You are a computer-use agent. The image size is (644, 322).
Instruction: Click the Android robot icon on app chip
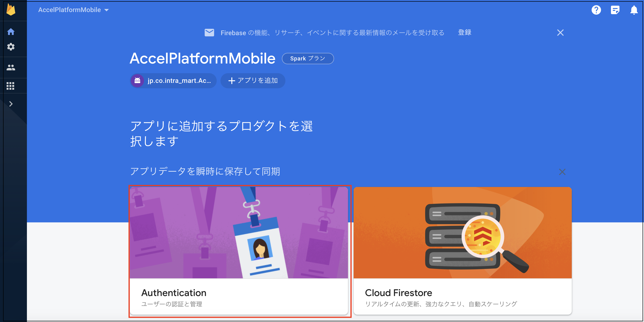pos(137,80)
